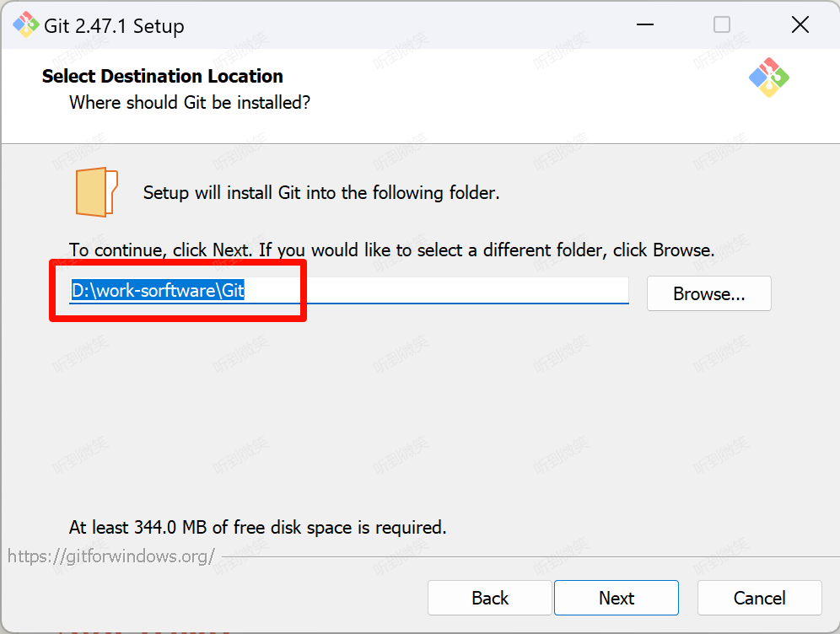840x634 pixels.
Task: Click the destination path input field
Action: point(349,291)
